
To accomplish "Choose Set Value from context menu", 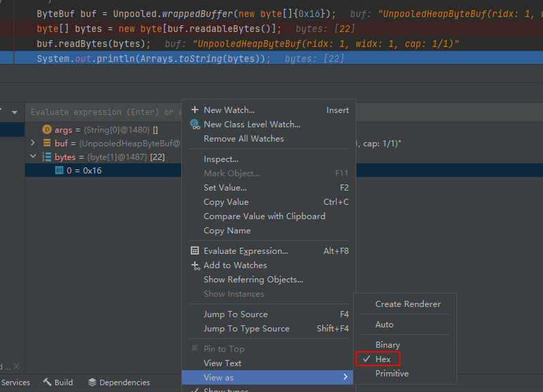I will 225,187.
